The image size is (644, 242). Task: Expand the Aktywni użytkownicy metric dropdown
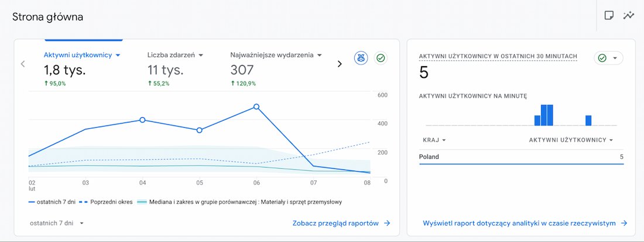tap(118, 55)
